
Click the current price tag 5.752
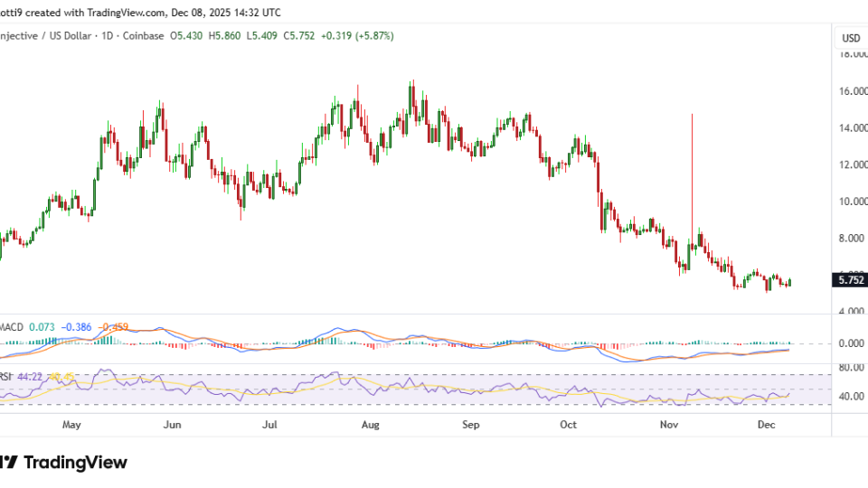(x=851, y=280)
